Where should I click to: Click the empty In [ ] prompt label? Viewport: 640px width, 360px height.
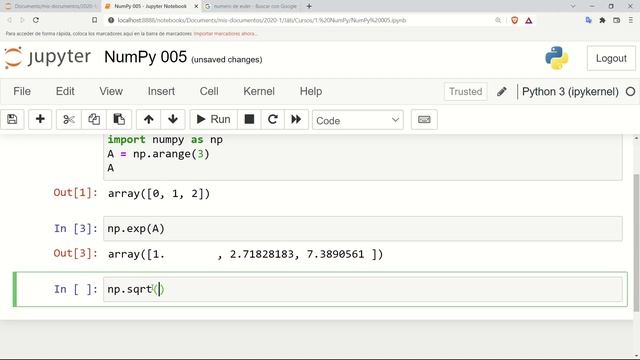(x=76, y=289)
